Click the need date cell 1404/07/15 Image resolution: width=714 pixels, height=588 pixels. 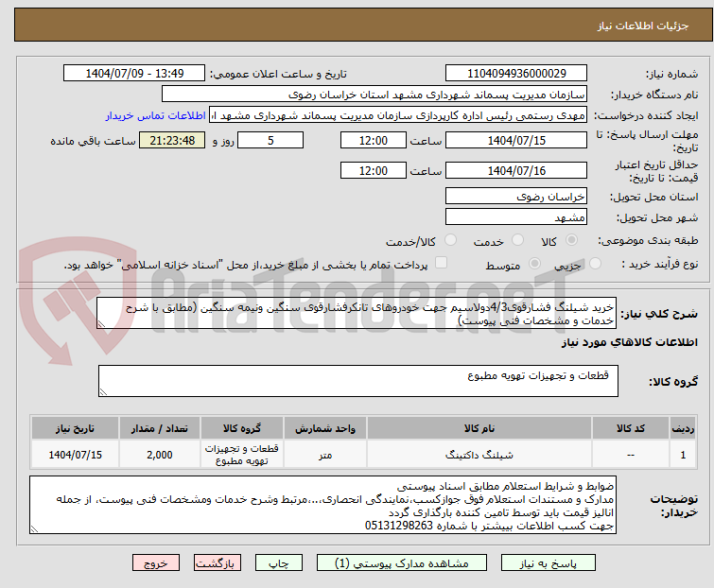[75, 455]
